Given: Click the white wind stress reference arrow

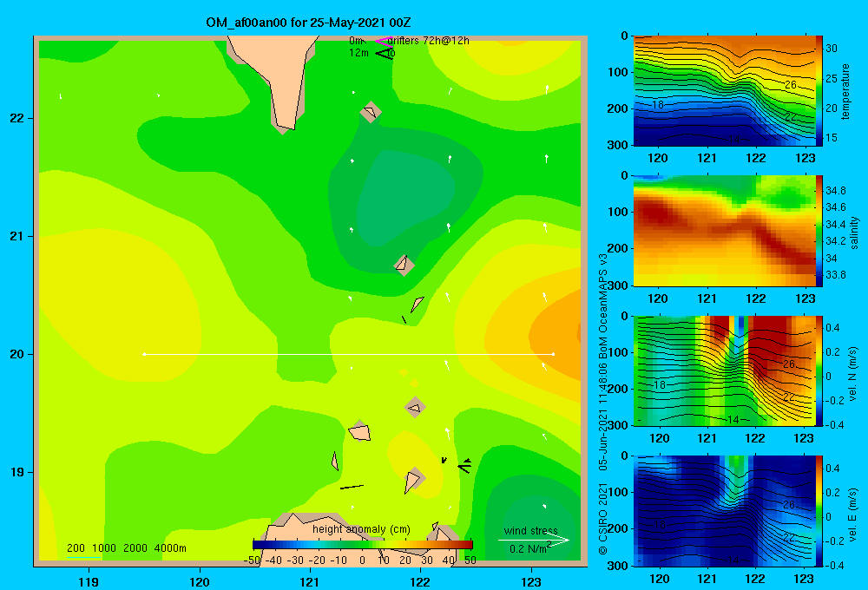Looking at the screenshot, I should coord(533,541).
